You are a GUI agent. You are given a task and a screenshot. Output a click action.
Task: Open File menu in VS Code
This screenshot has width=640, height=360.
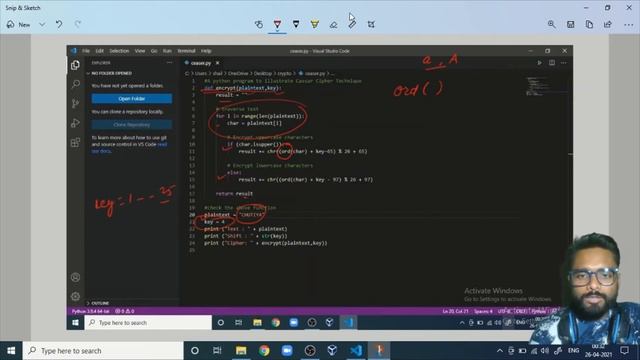(x=86, y=51)
